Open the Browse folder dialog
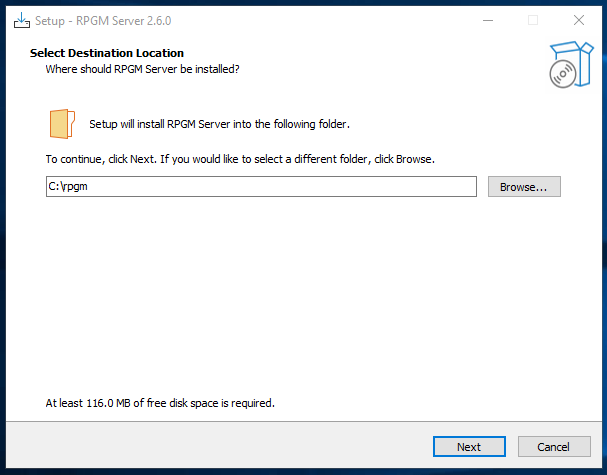The height and width of the screenshot is (475, 607). click(x=524, y=187)
